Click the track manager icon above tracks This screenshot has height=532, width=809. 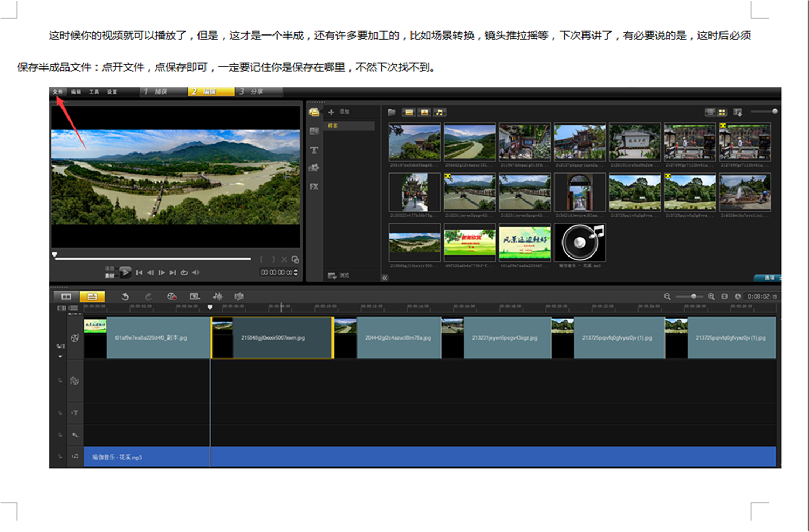(73, 308)
